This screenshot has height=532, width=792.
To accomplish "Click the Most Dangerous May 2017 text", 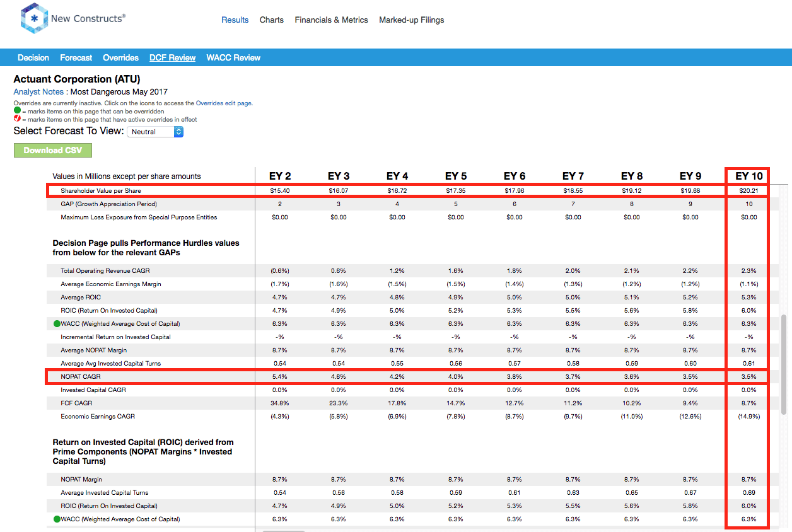I will (x=119, y=92).
